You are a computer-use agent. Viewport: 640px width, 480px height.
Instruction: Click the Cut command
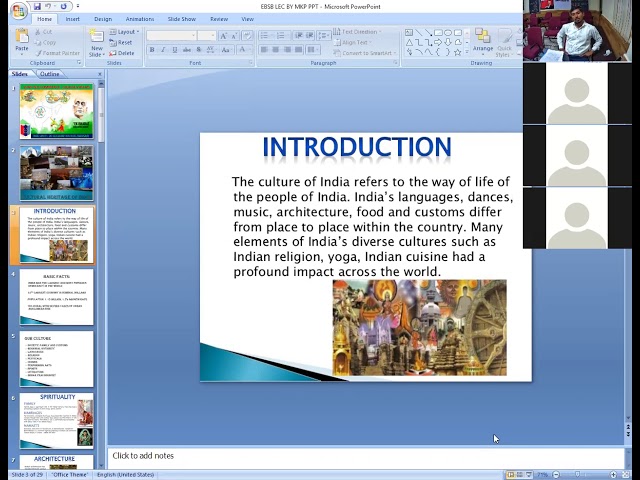(44, 32)
